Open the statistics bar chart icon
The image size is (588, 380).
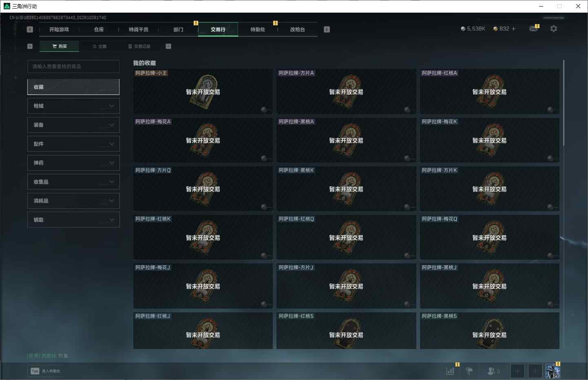pyautogui.click(x=450, y=371)
